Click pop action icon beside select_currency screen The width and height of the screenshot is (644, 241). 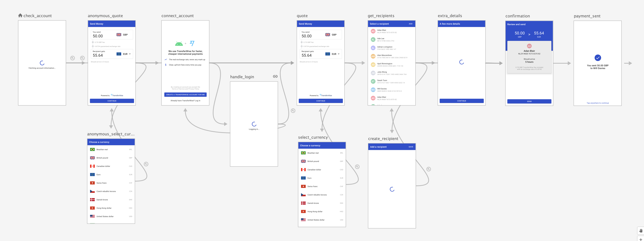pyautogui.click(x=357, y=167)
